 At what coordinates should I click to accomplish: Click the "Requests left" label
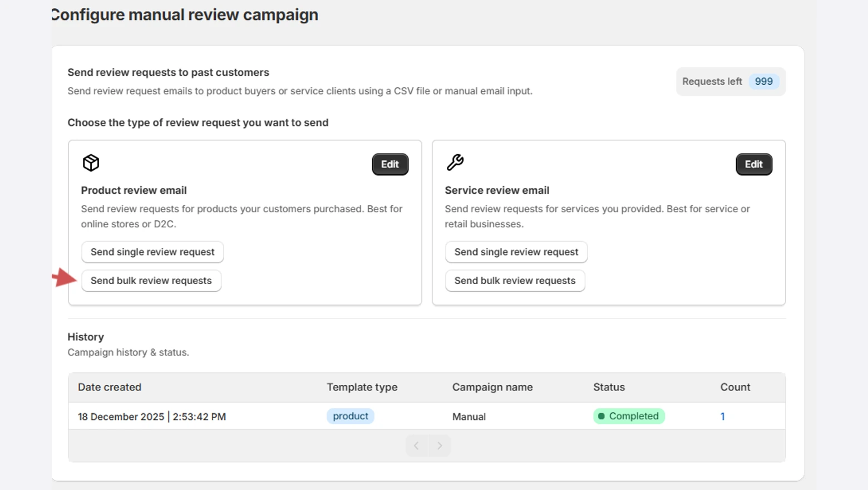point(712,81)
